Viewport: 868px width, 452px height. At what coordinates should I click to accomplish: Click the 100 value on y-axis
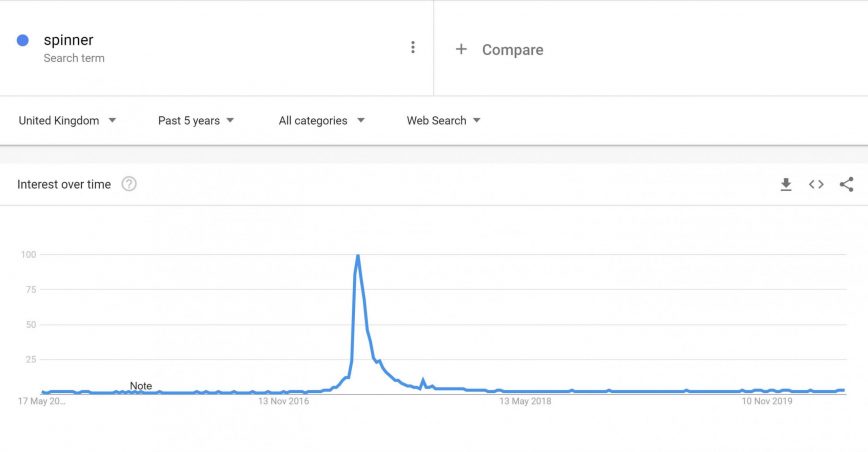tap(28, 255)
